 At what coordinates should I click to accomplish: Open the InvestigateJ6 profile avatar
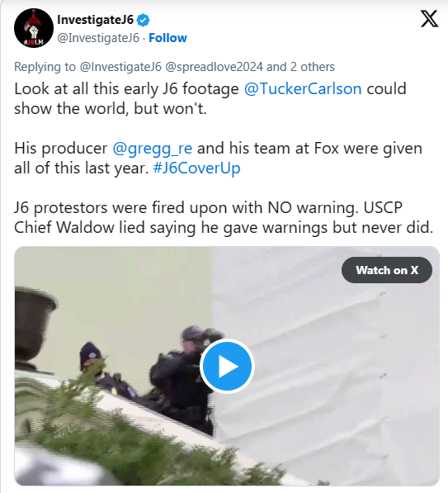pos(34,28)
